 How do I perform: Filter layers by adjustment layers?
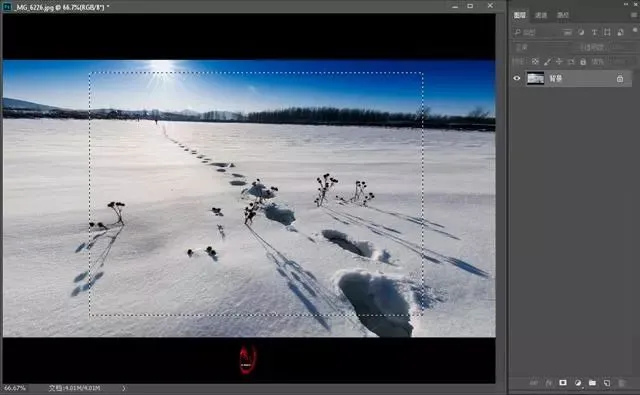[581, 32]
